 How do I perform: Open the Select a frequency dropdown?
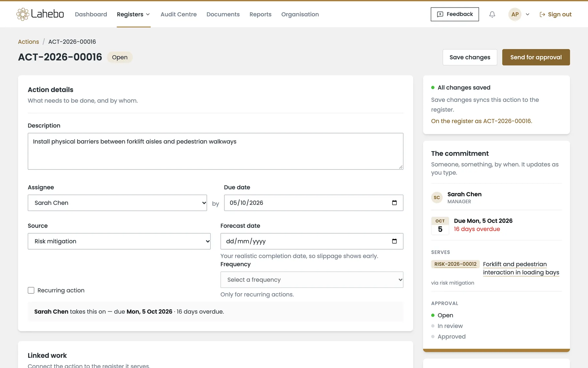(x=312, y=280)
